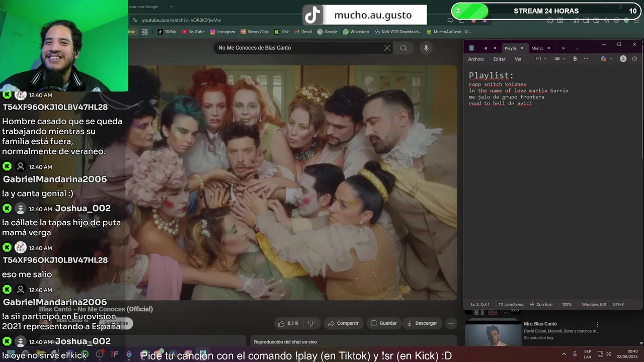This screenshot has width=644, height=362.
Task: Like the video with 6.1 K likes
Action: pos(288,323)
